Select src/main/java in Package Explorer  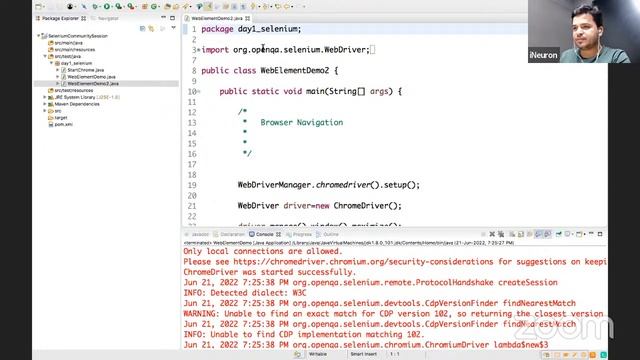[69, 43]
